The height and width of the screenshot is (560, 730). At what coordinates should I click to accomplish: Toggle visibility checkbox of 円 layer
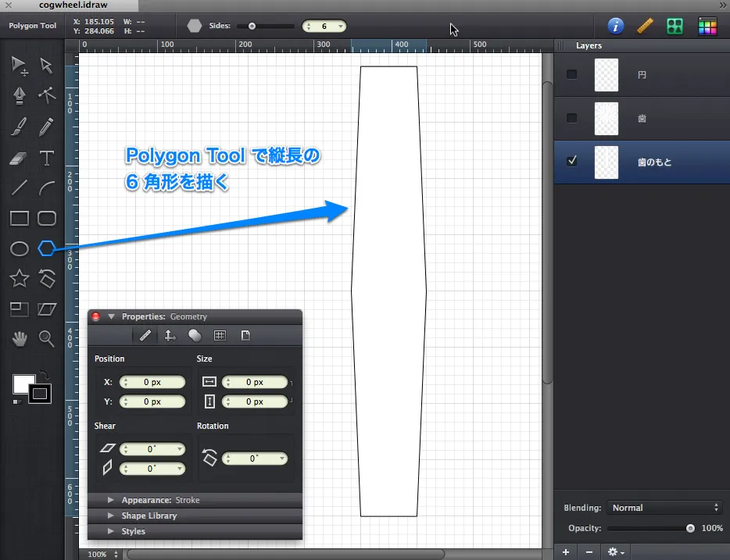click(572, 74)
